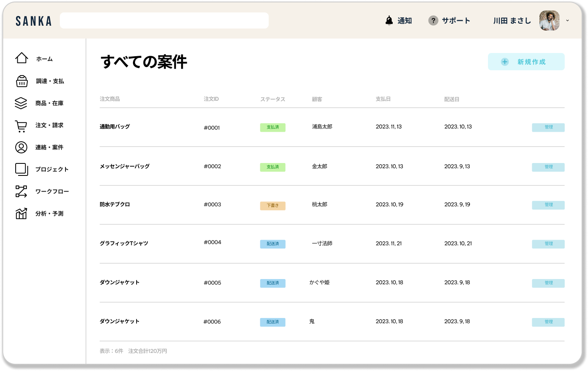Screen dimensions: 588x371
Task: Click the Projects square icon
Action: (x=21, y=169)
